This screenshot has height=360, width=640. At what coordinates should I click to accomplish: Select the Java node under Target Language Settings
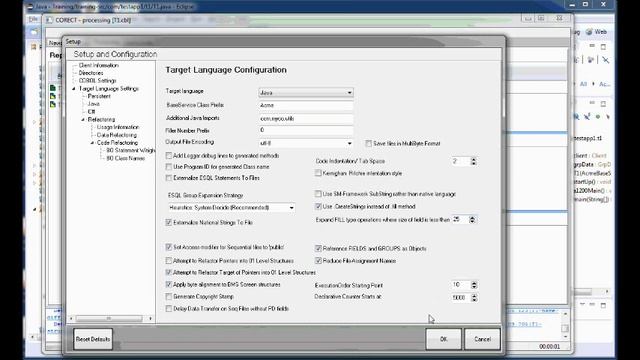pos(93,104)
